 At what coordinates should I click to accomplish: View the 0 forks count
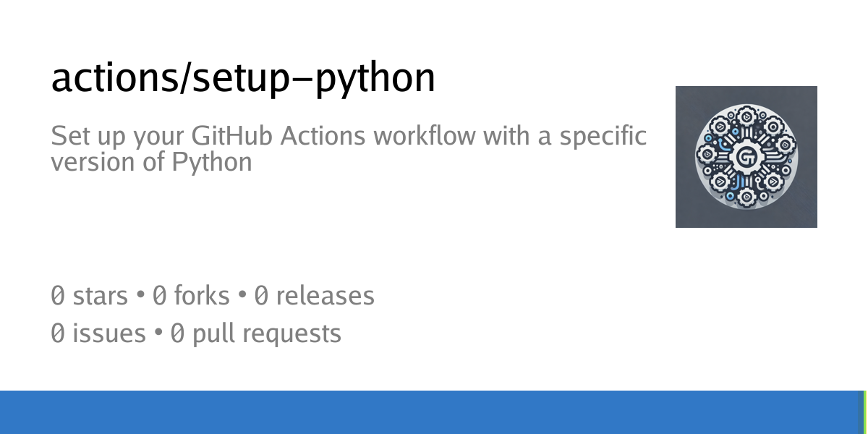(x=191, y=296)
